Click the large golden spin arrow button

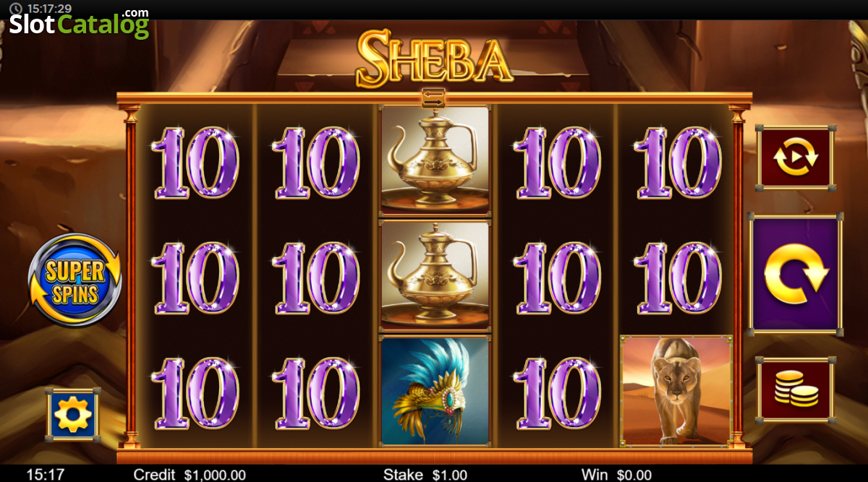point(796,275)
